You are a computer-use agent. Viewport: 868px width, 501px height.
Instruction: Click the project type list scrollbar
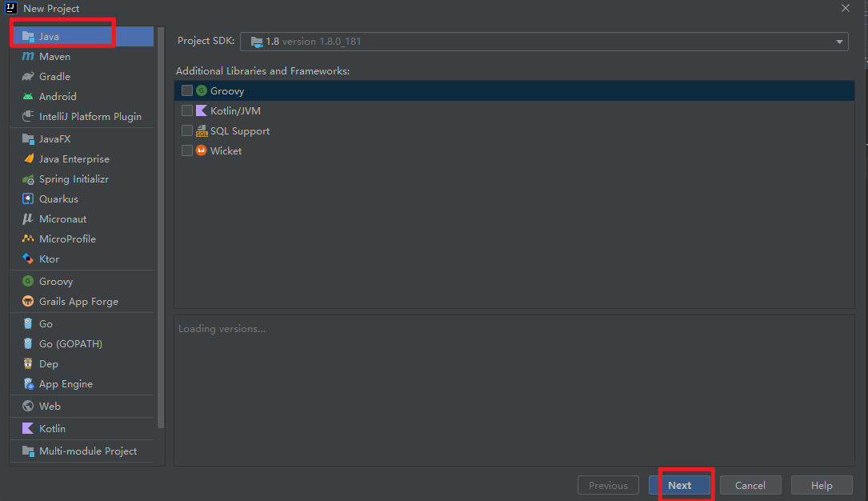coord(161,224)
